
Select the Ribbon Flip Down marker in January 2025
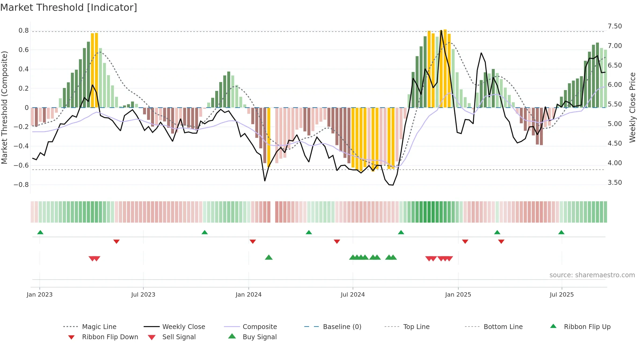point(465,242)
